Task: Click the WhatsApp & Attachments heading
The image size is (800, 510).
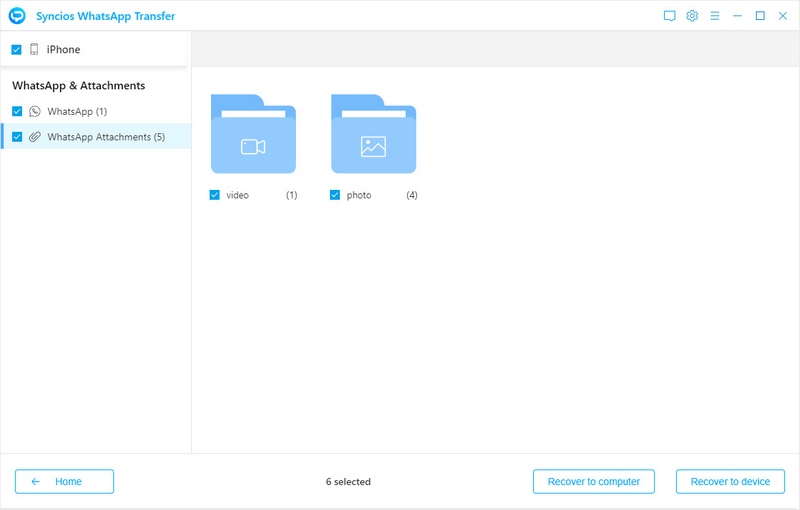Action: click(79, 86)
